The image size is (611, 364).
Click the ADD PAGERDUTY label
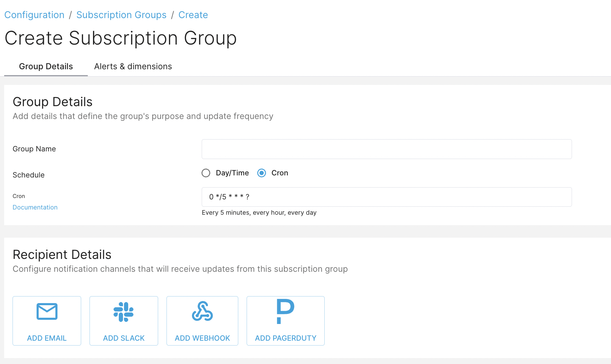286,338
